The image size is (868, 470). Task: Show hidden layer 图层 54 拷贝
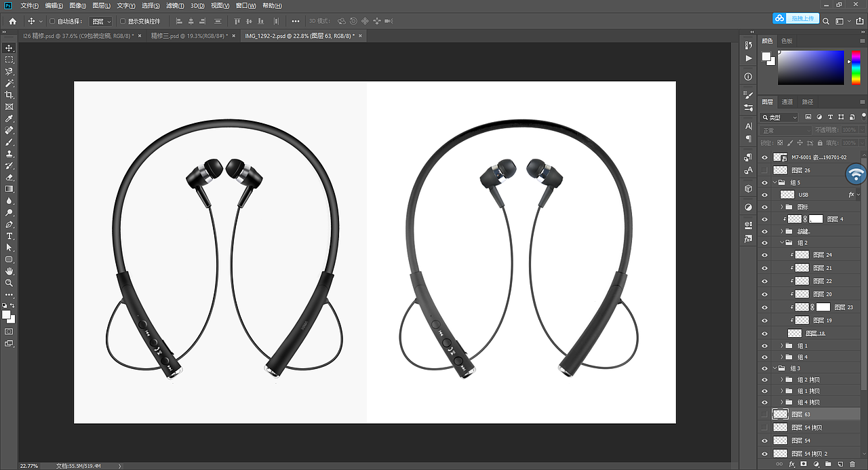pos(765,427)
